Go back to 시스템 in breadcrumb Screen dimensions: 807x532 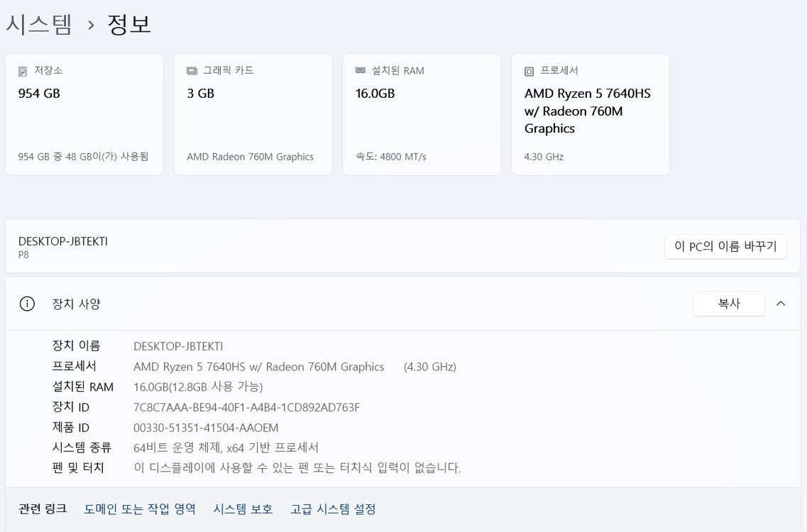(39, 25)
